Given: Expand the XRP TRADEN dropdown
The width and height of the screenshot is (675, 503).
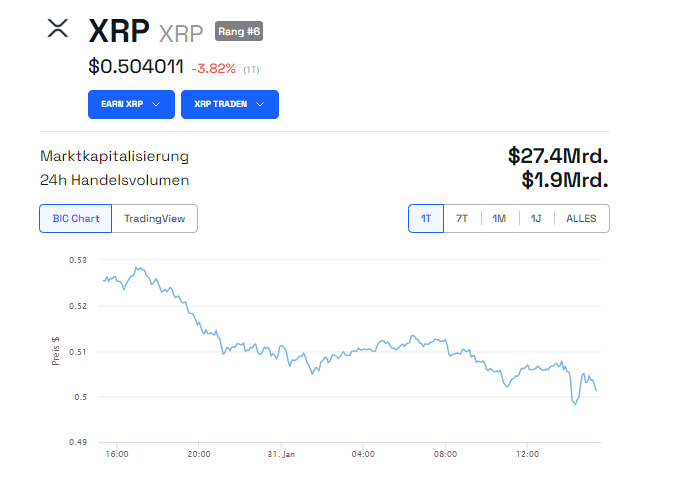Looking at the screenshot, I should [229, 104].
